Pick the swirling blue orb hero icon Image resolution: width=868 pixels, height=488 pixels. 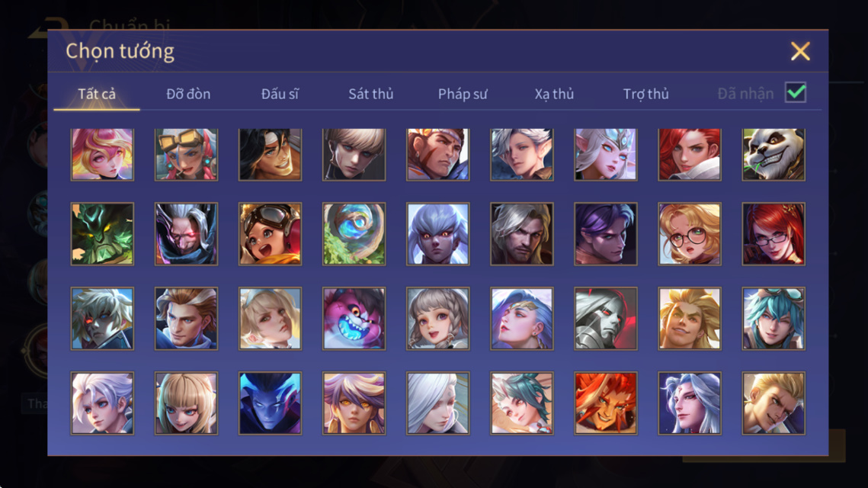354,234
